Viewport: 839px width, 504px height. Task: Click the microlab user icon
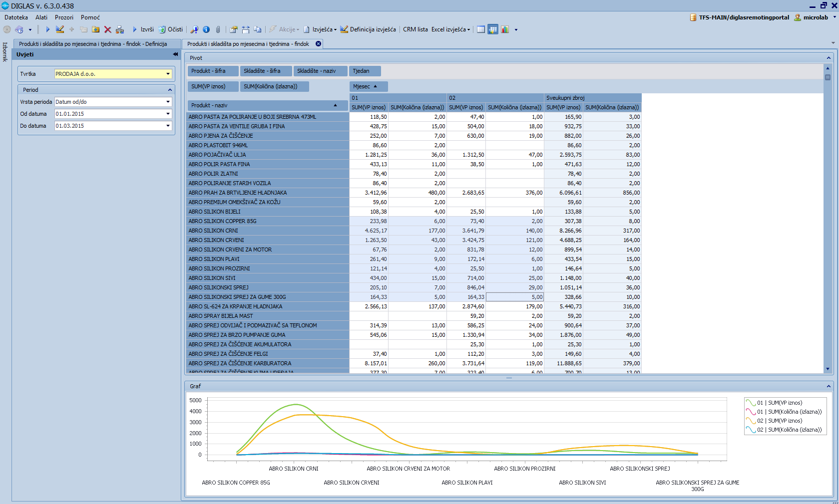pos(798,17)
